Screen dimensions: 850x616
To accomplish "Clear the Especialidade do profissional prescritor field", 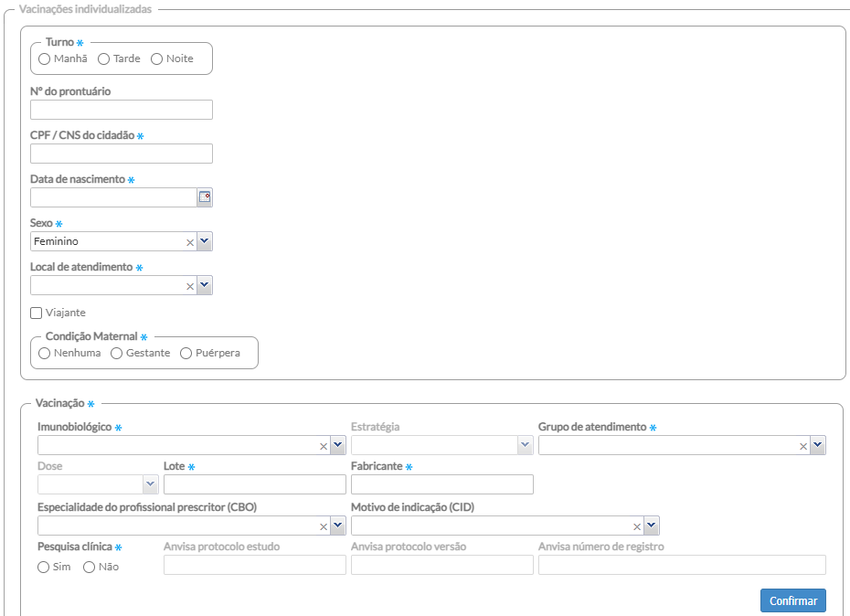I will click(x=324, y=526).
